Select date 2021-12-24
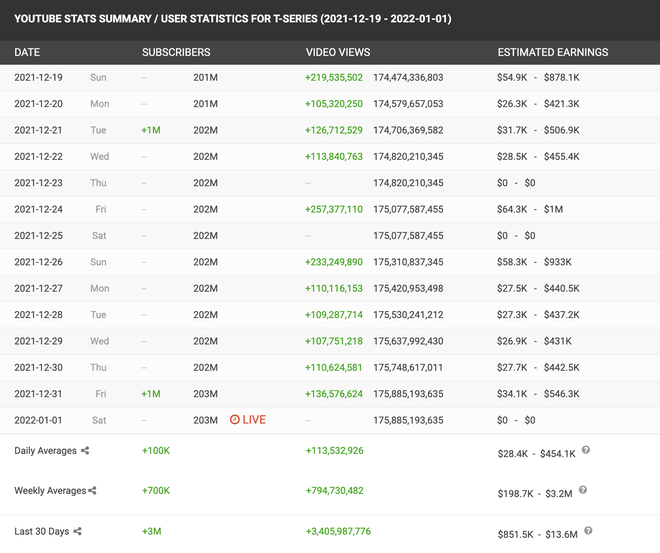Image resolution: width=660 pixels, height=553 pixels. click(38, 210)
